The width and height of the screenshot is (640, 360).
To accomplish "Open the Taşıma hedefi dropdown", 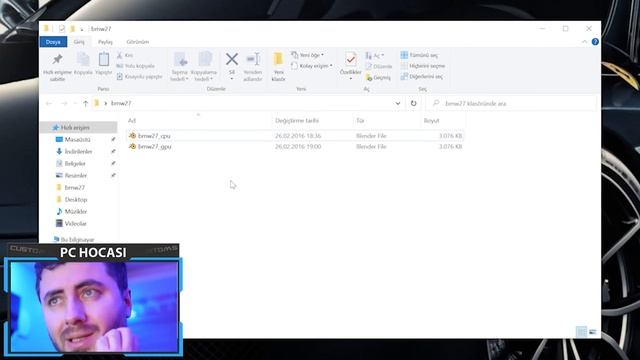I will tap(180, 79).
